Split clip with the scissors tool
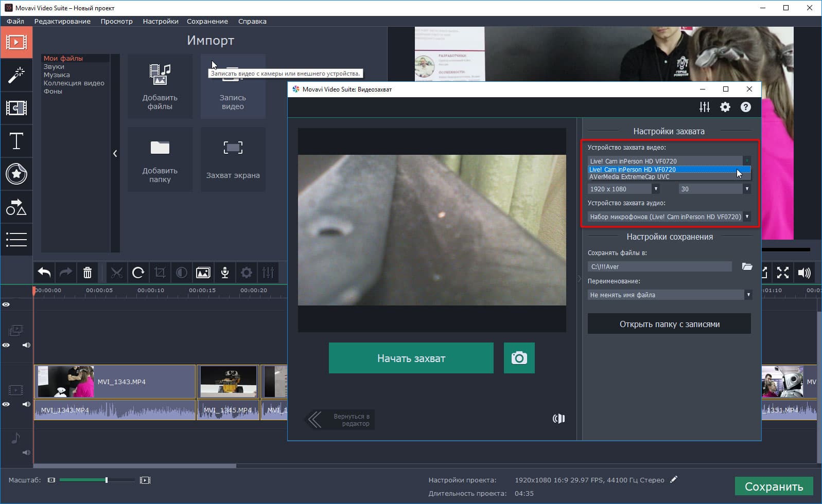Image resolution: width=822 pixels, height=504 pixels. pyautogui.click(x=117, y=273)
